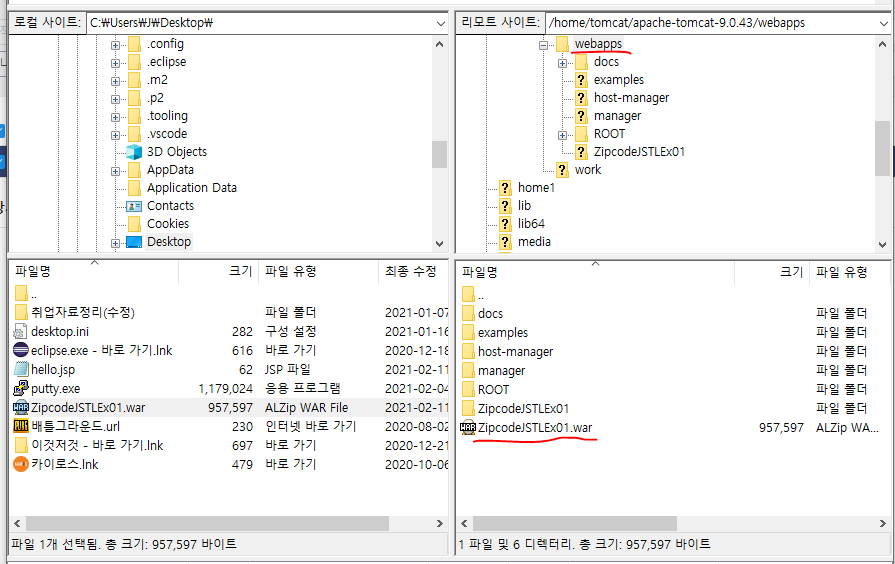Click the docs folder icon in remote file list
Image resolution: width=895 pixels, height=564 pixels.
tap(468, 313)
